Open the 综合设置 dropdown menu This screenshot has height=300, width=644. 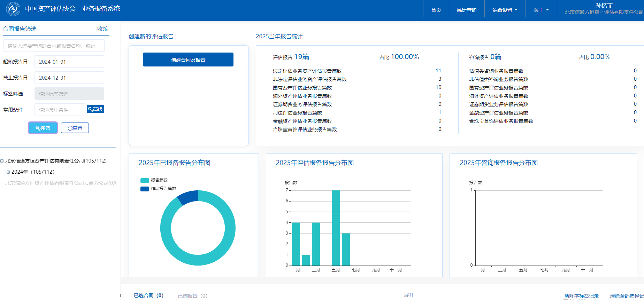pos(505,10)
